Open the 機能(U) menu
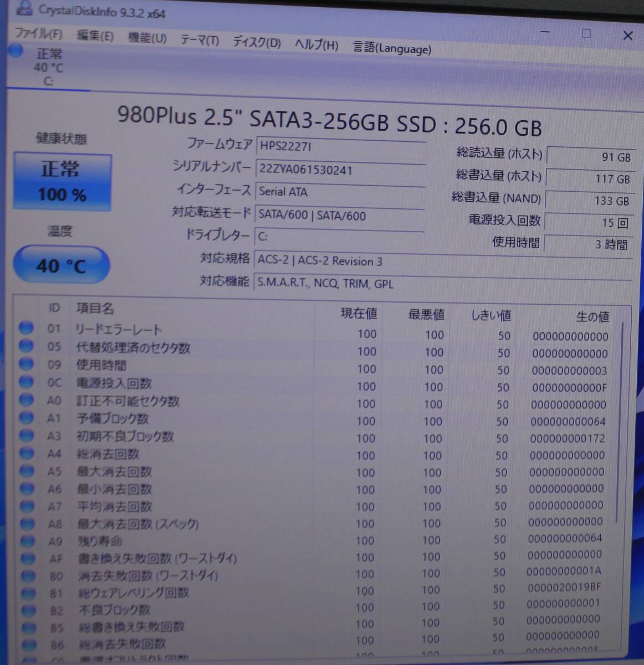Screen dimensions: 644x665 click(x=147, y=38)
